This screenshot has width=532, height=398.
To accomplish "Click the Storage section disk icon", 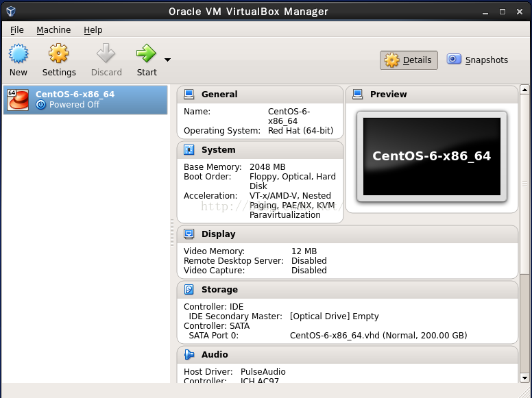I will pyautogui.click(x=189, y=290).
